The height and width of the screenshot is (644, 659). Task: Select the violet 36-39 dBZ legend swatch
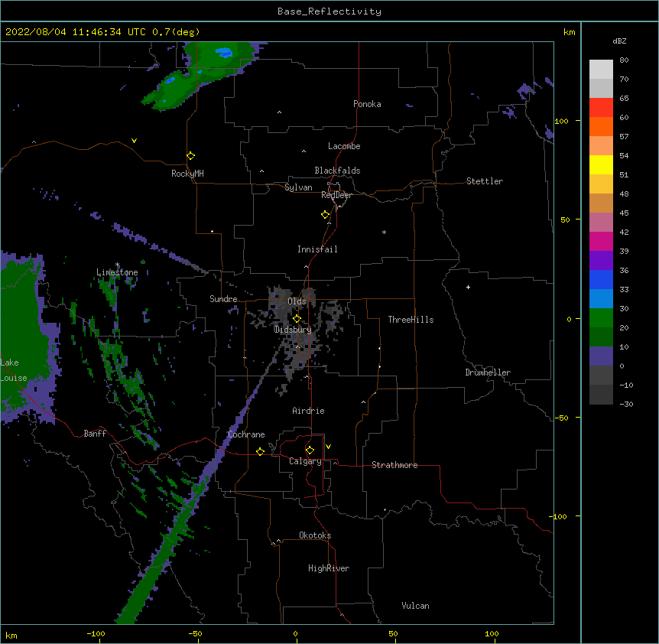click(x=601, y=261)
